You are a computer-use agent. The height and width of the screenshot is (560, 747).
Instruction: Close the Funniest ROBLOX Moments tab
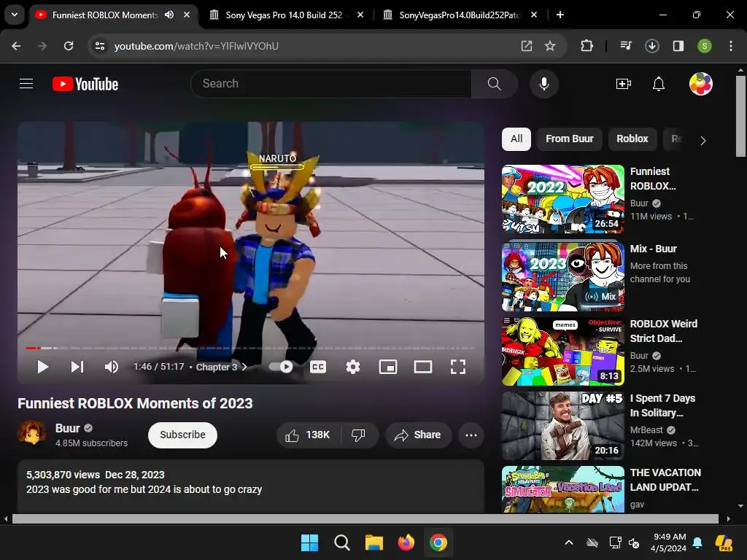click(x=187, y=15)
